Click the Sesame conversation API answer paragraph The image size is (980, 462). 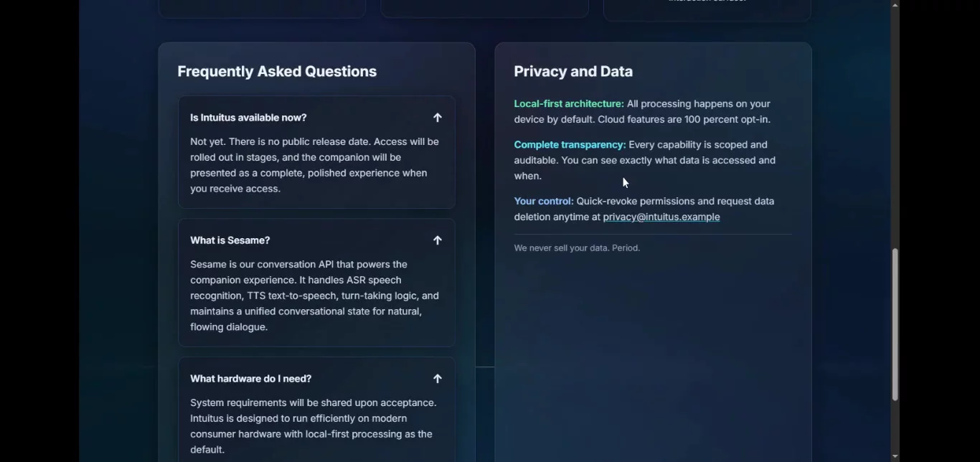tap(314, 296)
